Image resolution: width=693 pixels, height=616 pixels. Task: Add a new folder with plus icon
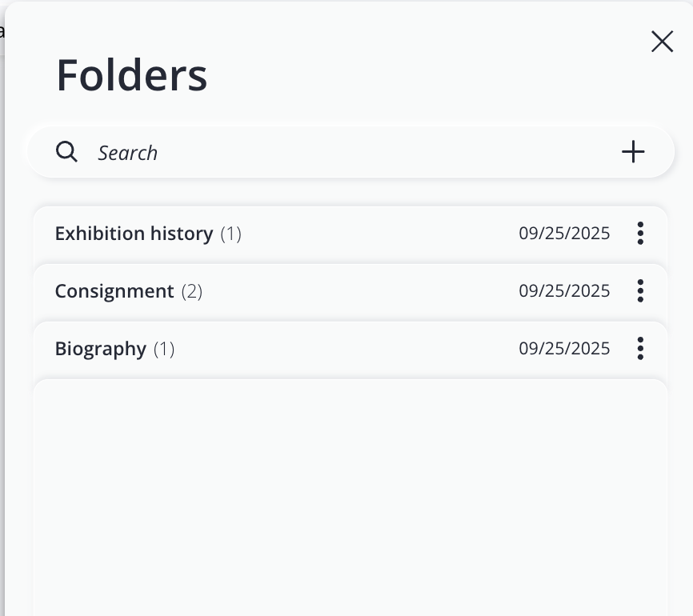point(633,152)
